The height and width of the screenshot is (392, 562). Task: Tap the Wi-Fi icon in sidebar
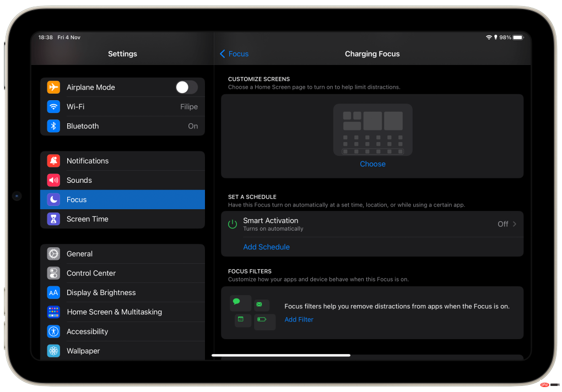click(x=53, y=106)
